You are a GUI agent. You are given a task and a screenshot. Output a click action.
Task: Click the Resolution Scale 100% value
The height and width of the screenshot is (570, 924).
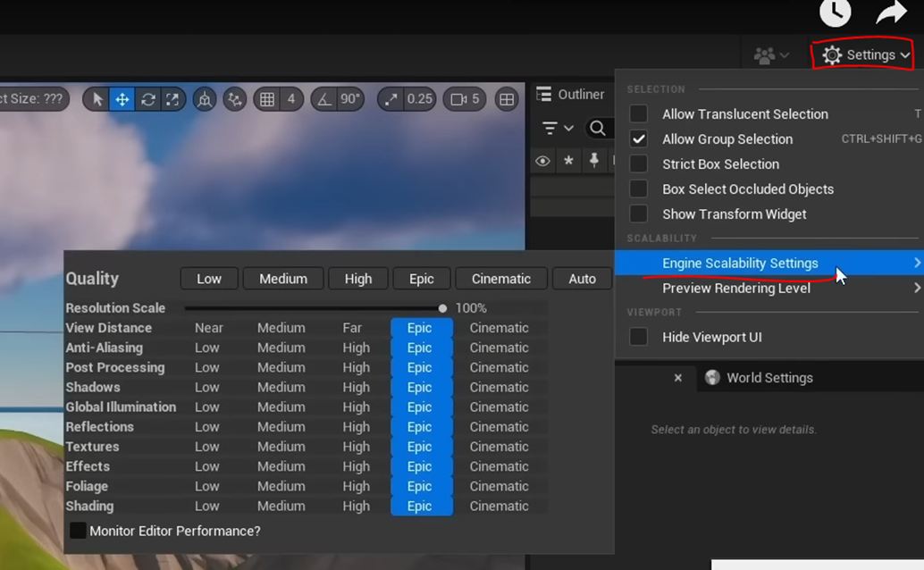pos(471,308)
